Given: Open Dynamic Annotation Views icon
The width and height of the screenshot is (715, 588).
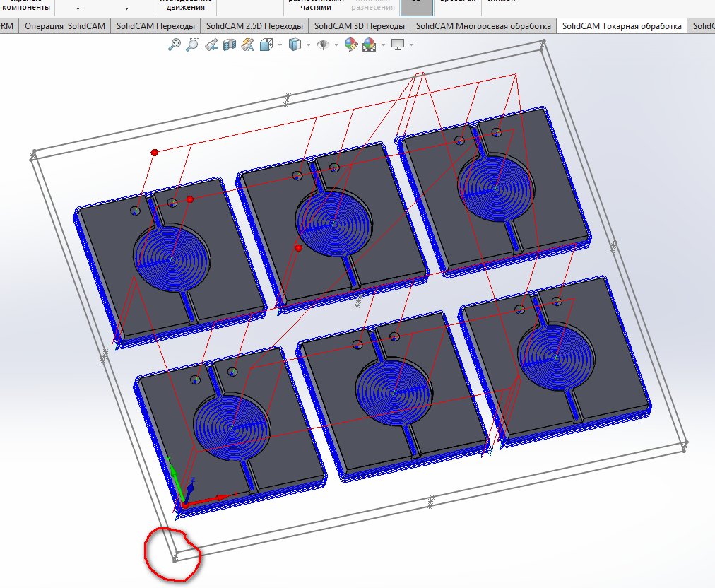Looking at the screenshot, I should [247, 45].
